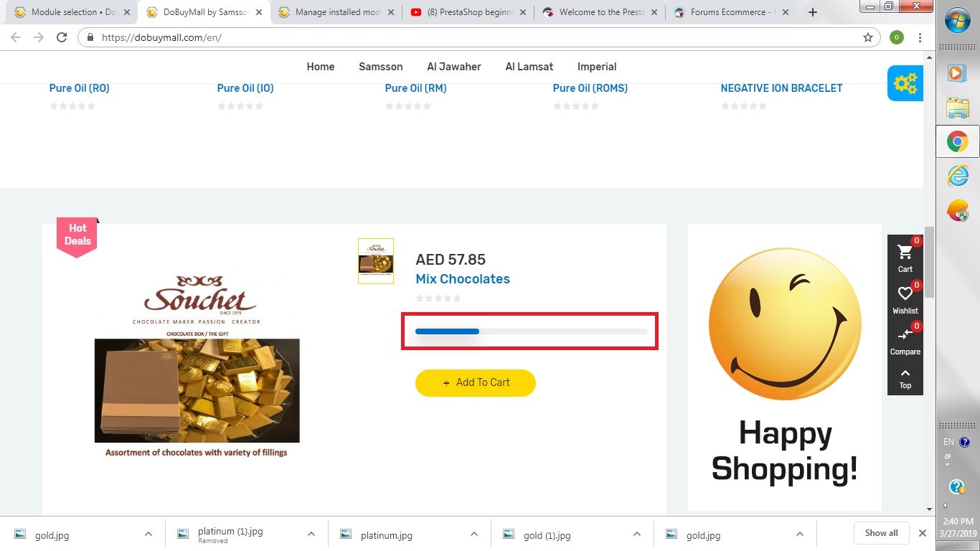Close the Forums Ecommerce tab
This screenshot has height=551, width=980.
[x=786, y=12]
